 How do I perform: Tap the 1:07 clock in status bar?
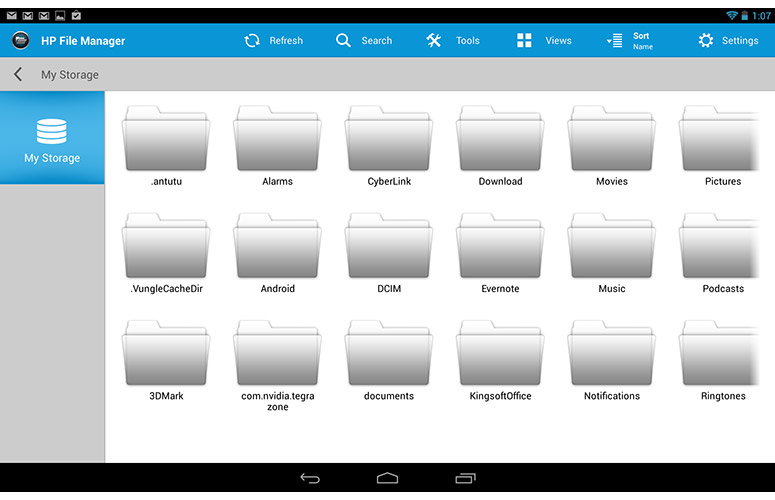[761, 16]
